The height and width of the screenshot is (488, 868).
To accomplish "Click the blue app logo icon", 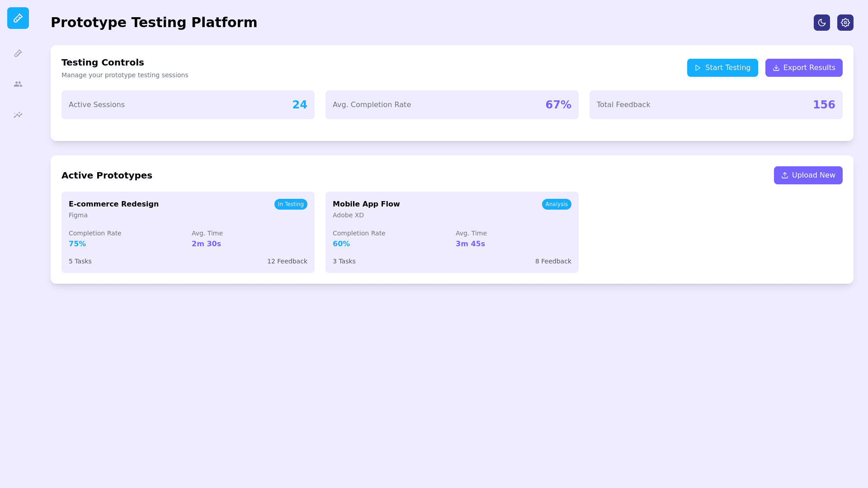I will tap(18, 18).
